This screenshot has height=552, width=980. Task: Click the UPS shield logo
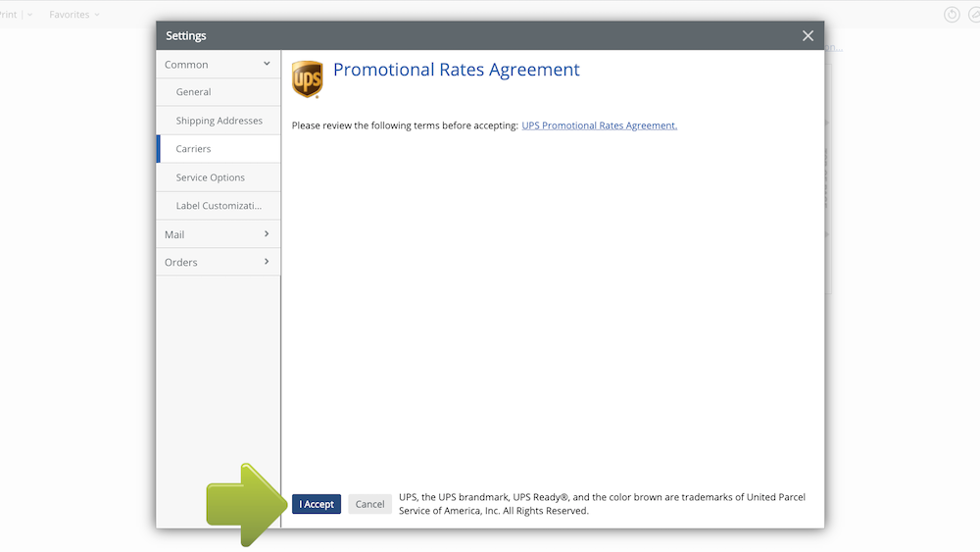tap(307, 79)
